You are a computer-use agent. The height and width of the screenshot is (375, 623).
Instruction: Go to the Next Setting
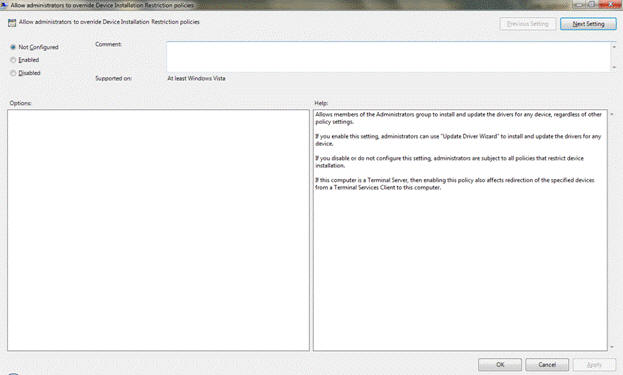[588, 24]
